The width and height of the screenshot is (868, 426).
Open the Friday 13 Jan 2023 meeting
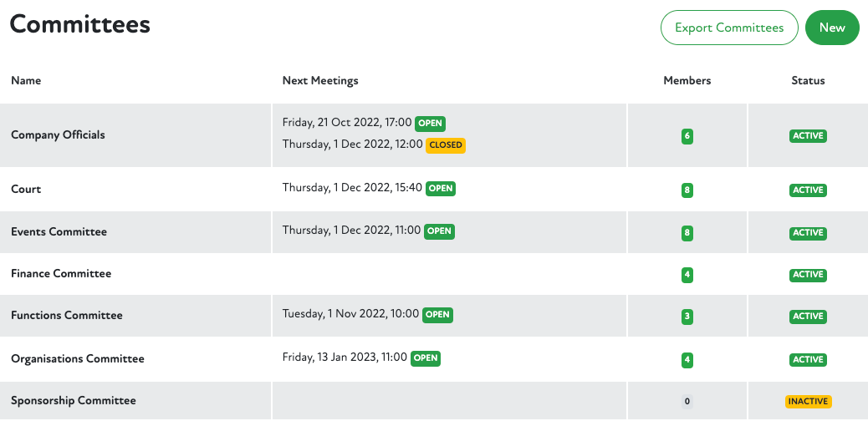pyautogui.click(x=345, y=358)
